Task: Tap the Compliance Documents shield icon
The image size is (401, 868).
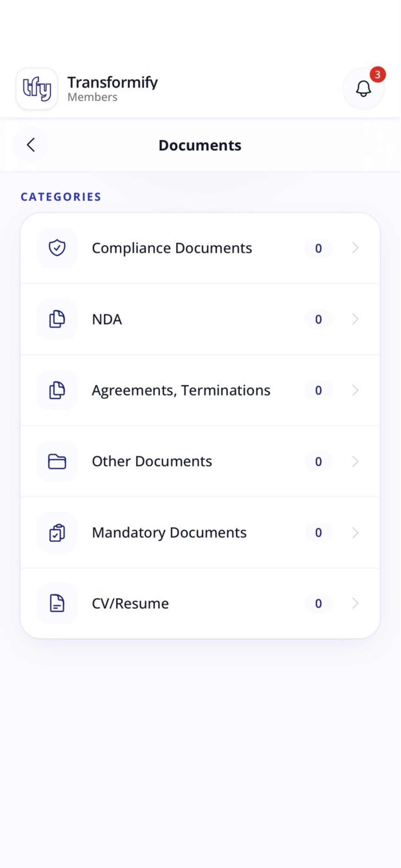Action: coord(57,248)
